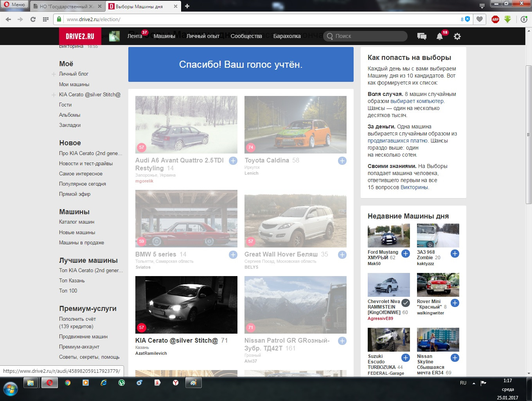Toggle the plus on Nissan Patrol GR
This screenshot has width=532, height=401.
point(342,341)
